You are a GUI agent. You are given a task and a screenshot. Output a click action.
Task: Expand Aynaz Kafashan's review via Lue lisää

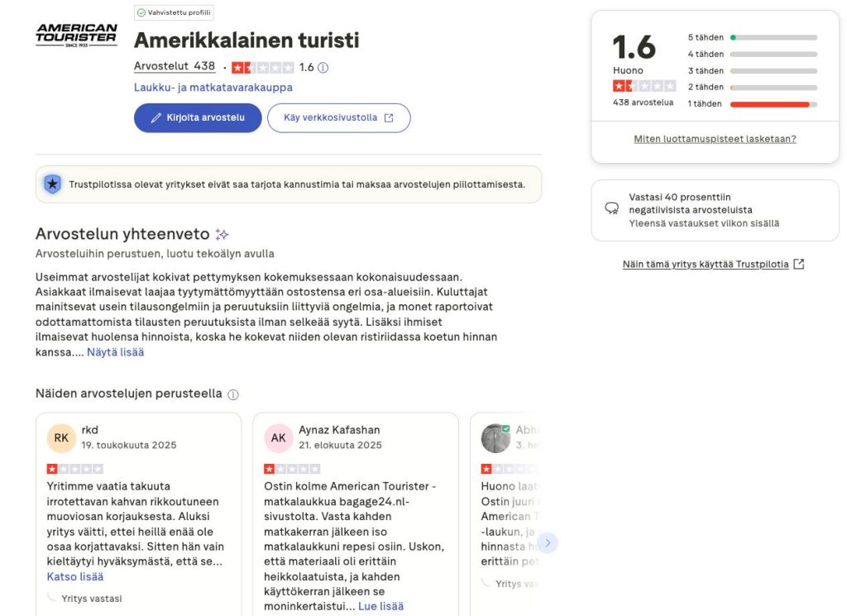(380, 605)
